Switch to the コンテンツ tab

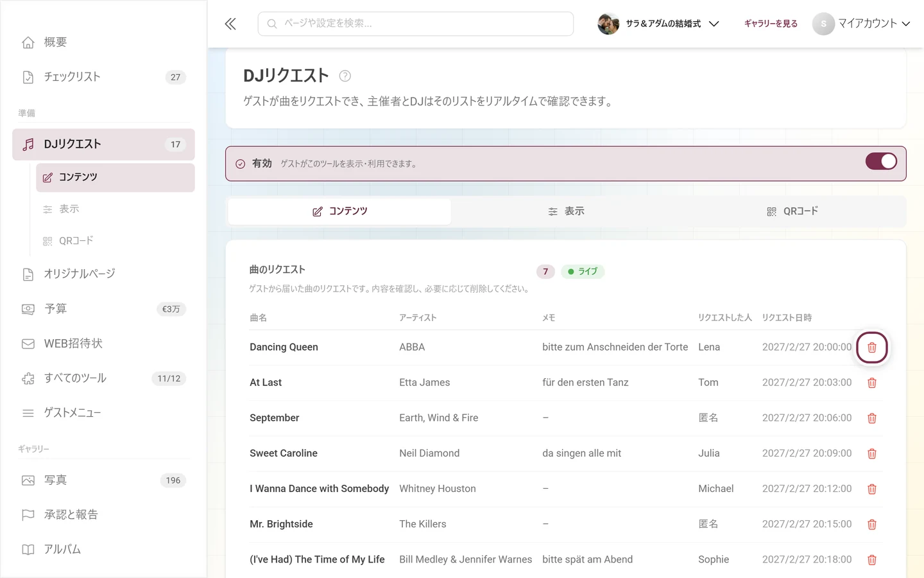click(339, 211)
